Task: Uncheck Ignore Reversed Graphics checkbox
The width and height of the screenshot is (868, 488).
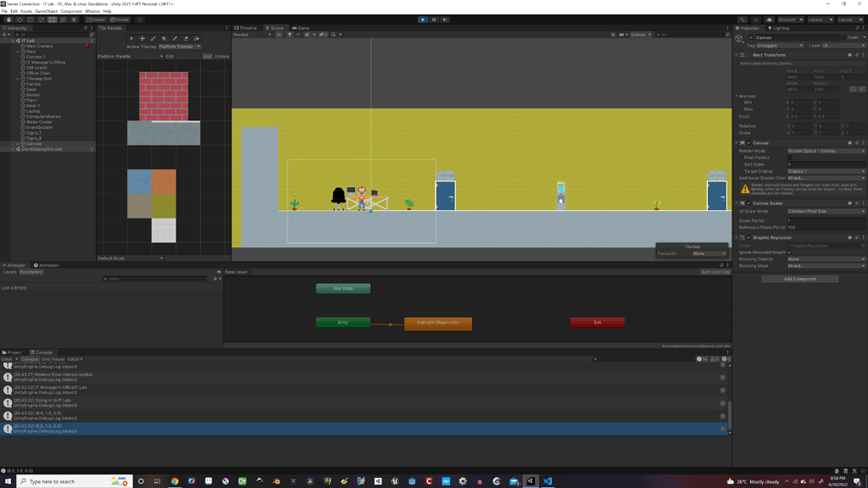Action: pyautogui.click(x=789, y=252)
